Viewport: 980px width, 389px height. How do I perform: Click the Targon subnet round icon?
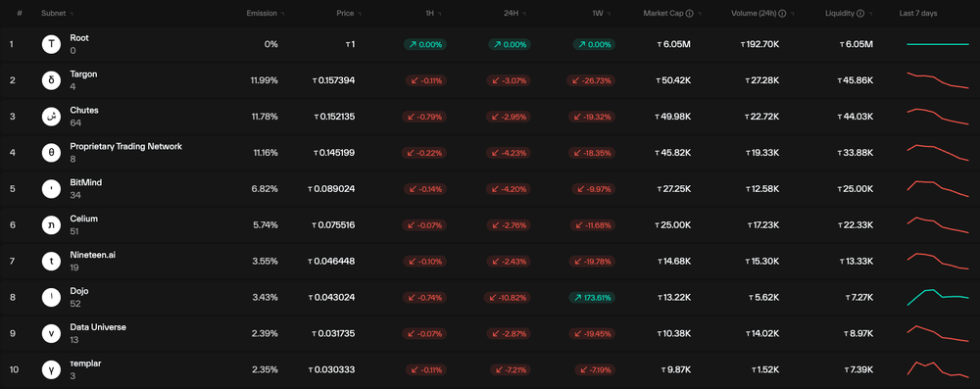[x=51, y=80]
